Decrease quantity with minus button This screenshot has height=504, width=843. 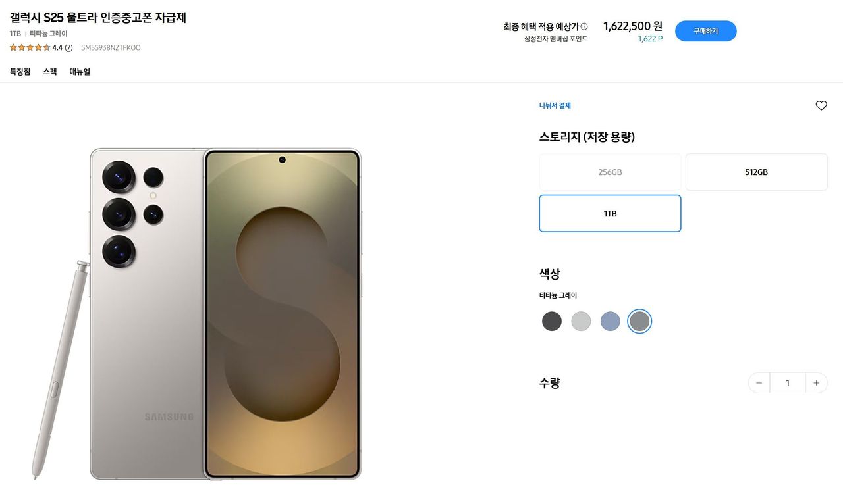click(759, 383)
